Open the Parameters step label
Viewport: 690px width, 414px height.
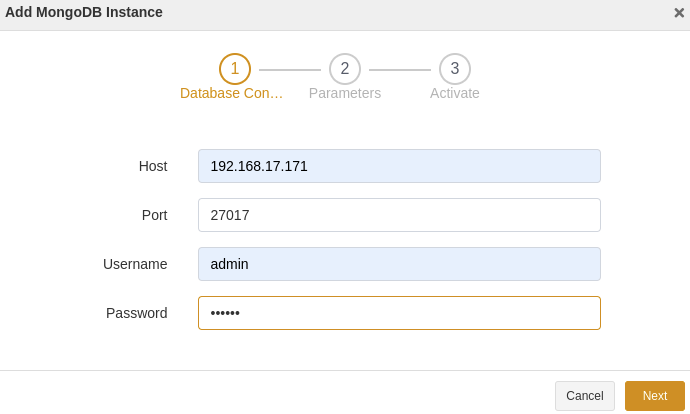(345, 93)
